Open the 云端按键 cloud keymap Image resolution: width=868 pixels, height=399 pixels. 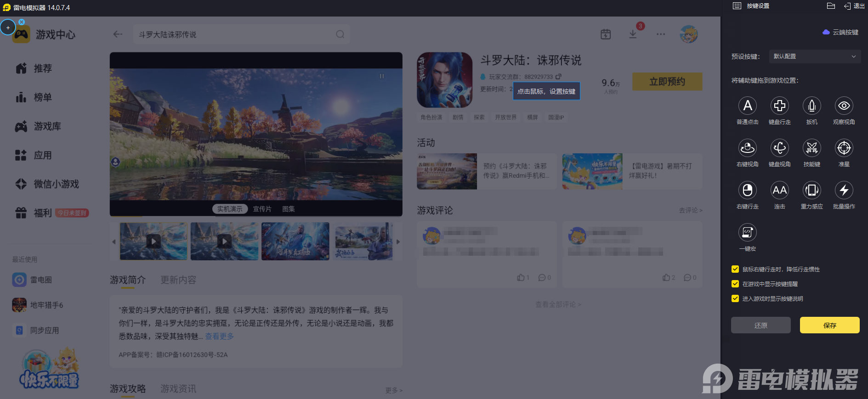click(x=840, y=32)
